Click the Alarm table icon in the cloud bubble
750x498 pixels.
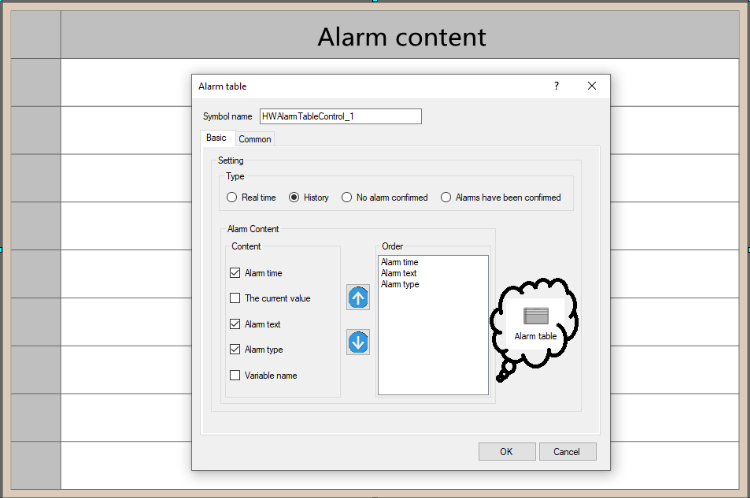coord(535,317)
